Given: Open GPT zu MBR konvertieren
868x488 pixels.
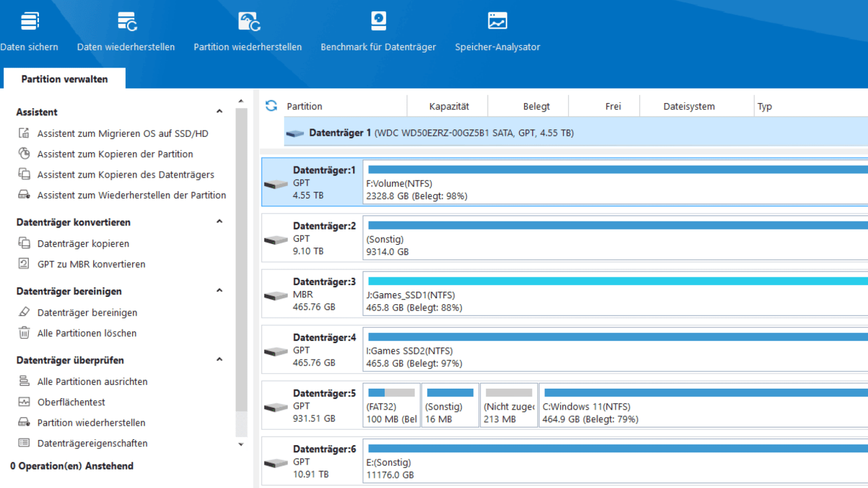Looking at the screenshot, I should point(91,264).
